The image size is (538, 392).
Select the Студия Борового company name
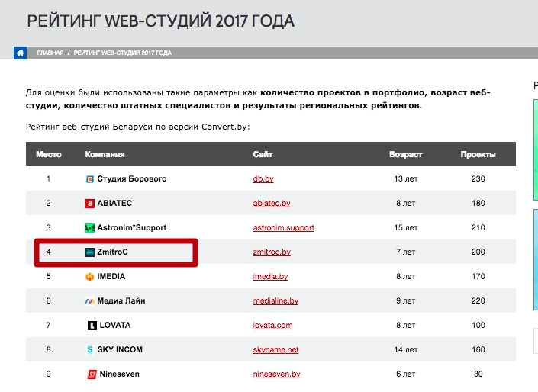pos(132,178)
